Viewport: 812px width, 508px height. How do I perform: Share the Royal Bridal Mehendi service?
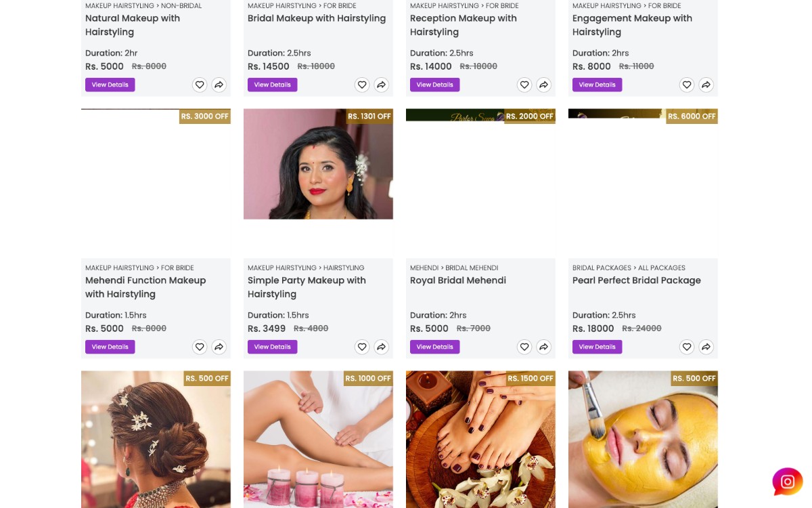point(543,347)
